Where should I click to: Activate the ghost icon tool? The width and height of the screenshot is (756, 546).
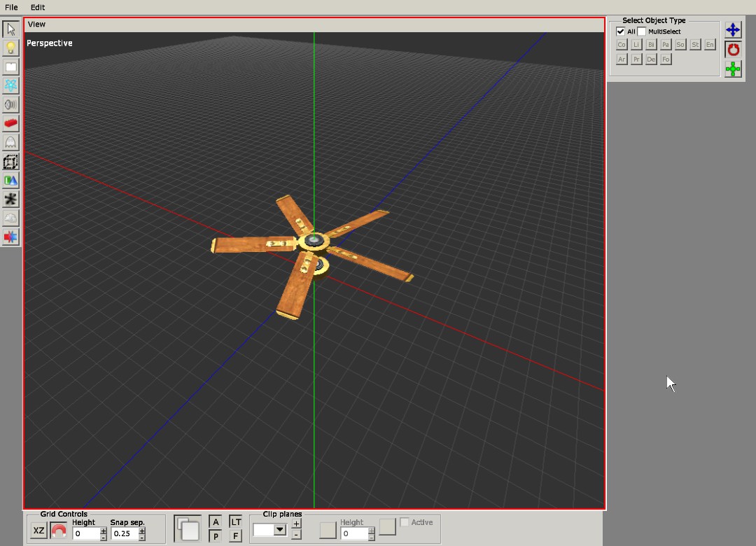10,142
